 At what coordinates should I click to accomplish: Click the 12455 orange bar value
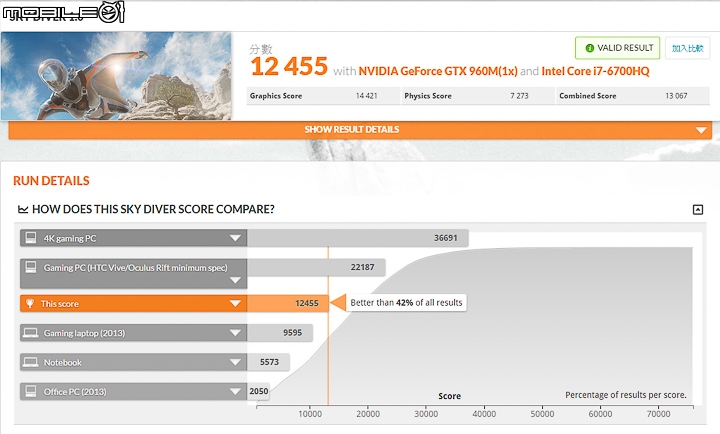click(x=306, y=304)
